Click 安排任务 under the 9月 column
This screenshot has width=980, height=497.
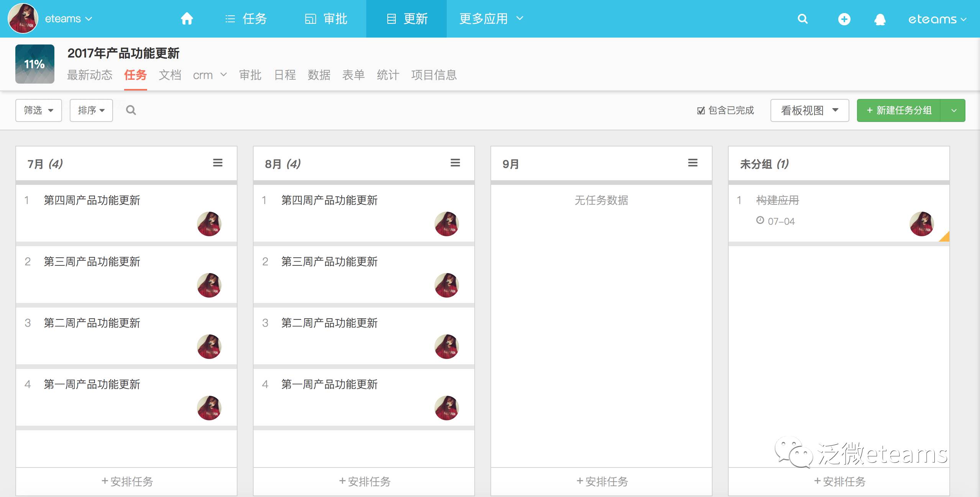(601, 481)
